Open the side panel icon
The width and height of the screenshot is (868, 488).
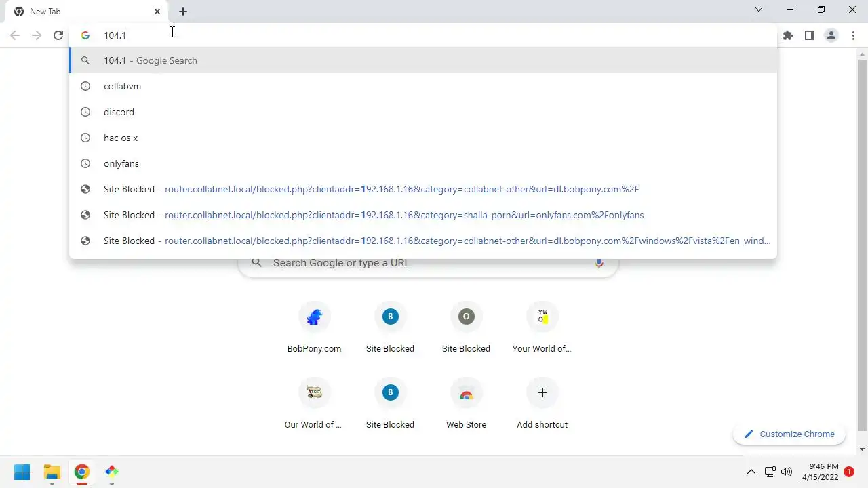pyautogui.click(x=810, y=35)
